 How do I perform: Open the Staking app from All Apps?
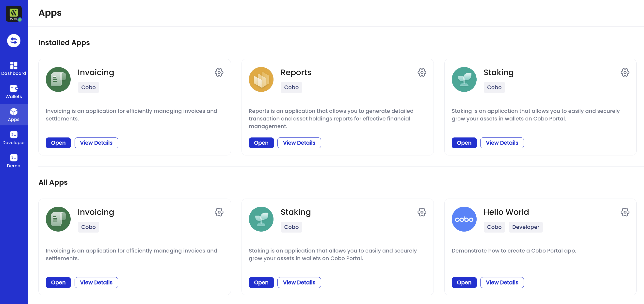[261, 282]
